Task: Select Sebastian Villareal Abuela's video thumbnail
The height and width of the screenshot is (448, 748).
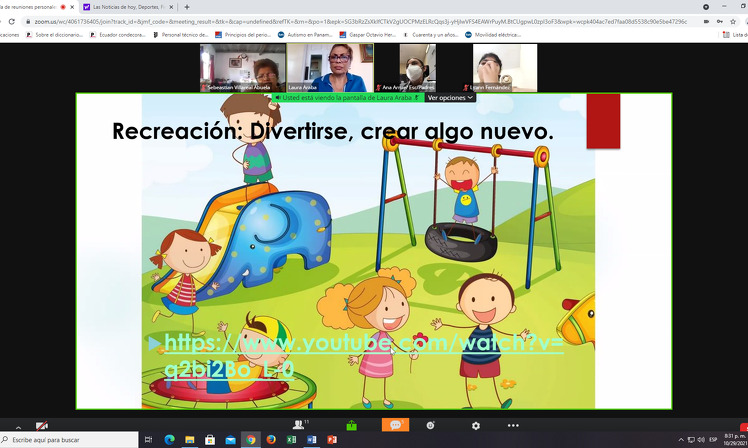Action: [243, 68]
